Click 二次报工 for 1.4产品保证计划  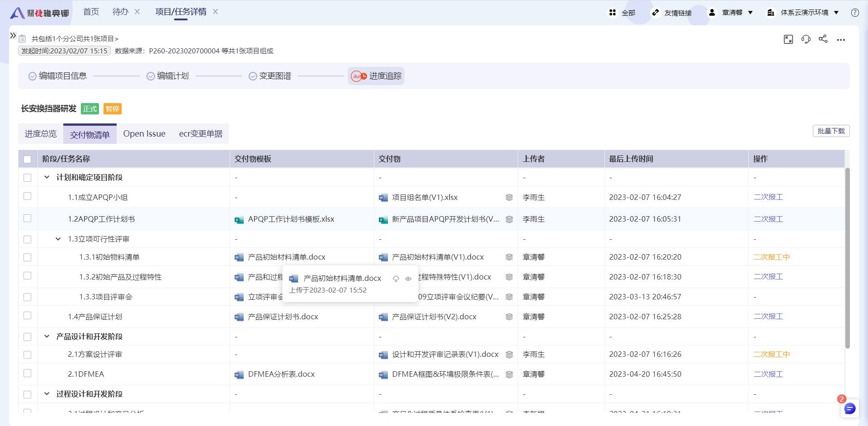pos(768,317)
